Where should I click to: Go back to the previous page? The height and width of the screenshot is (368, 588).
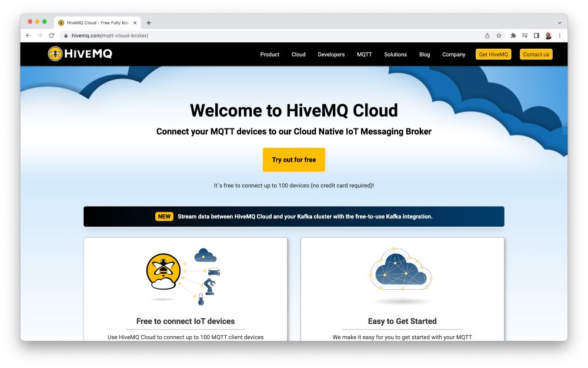coord(28,35)
